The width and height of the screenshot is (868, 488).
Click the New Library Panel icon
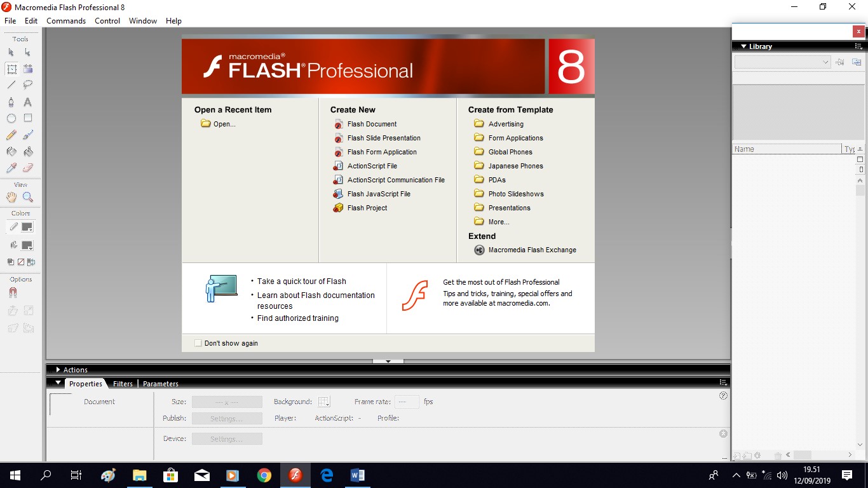coord(857,62)
